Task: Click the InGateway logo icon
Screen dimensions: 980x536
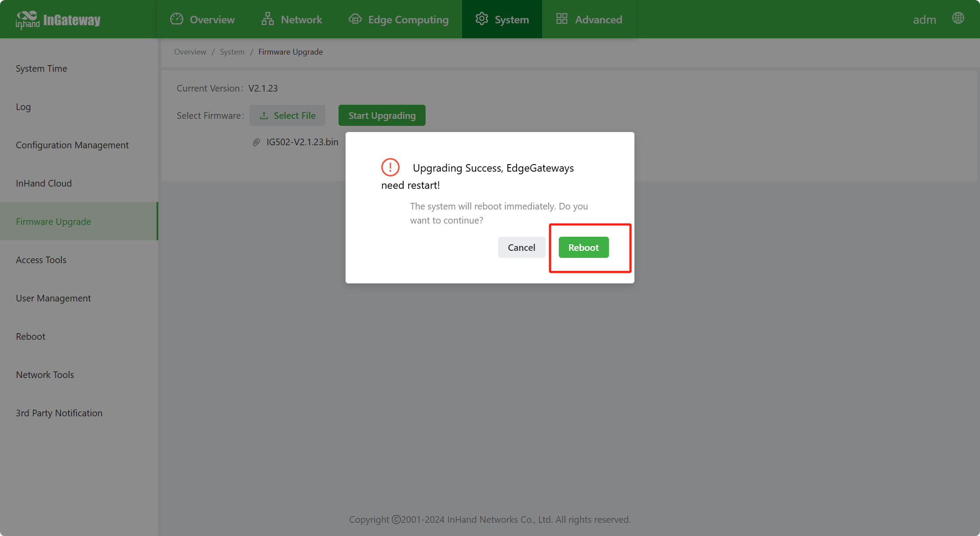Action: [x=27, y=19]
